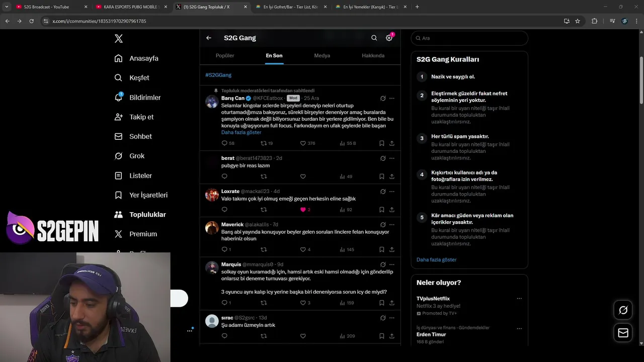Switch to the S2G Broadcast YouTube tab
Viewport: 644px width, 362px height.
coord(50,7)
